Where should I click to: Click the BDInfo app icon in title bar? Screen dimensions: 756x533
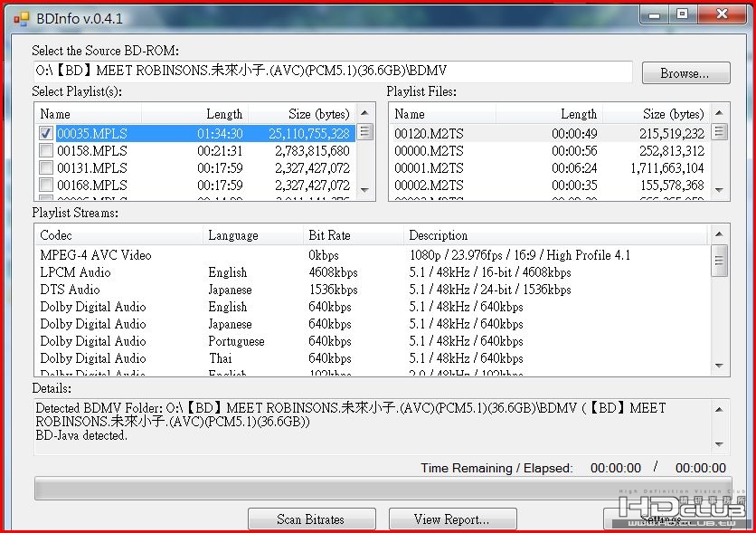[x=21, y=19]
